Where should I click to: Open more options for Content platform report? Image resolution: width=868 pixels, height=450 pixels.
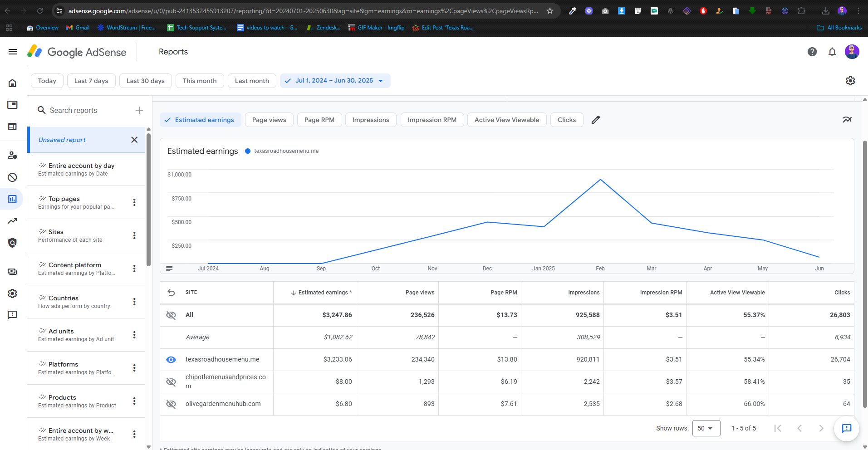coord(134,269)
